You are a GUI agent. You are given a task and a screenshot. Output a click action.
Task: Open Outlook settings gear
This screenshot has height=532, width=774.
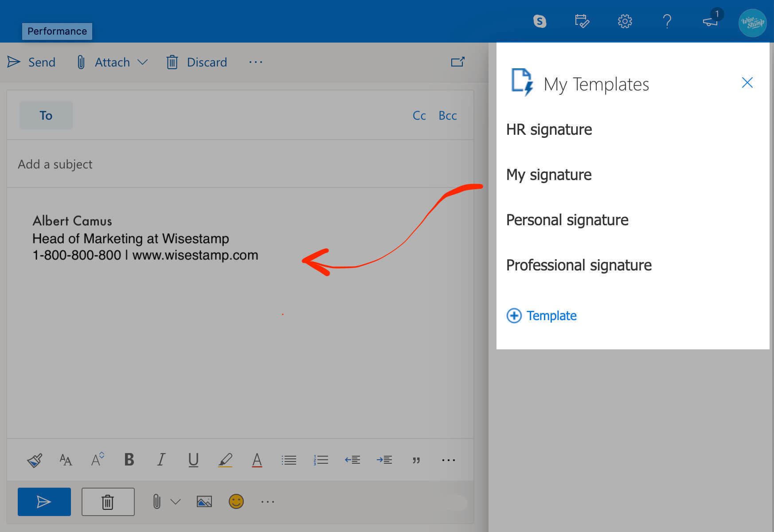coord(625,21)
